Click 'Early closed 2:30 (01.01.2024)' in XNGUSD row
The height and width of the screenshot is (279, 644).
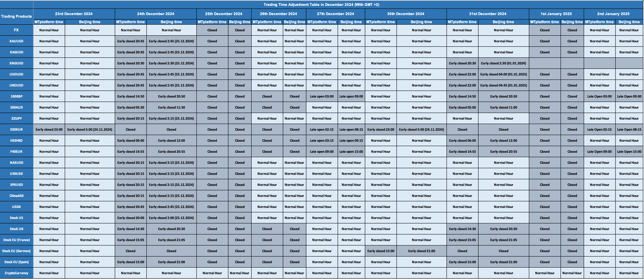(x=504, y=63)
